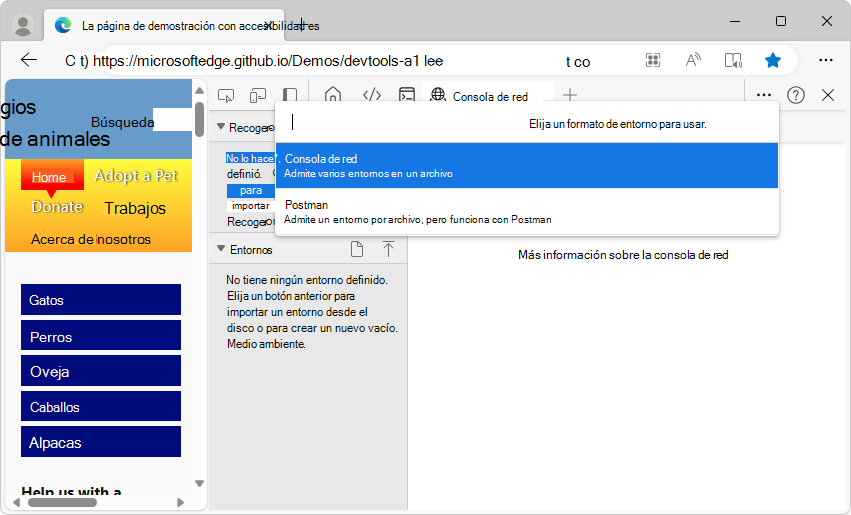Image resolution: width=851 pixels, height=515 pixels.
Task: Toggle the DevTools sidebar panel icon
Action: pos(289,96)
